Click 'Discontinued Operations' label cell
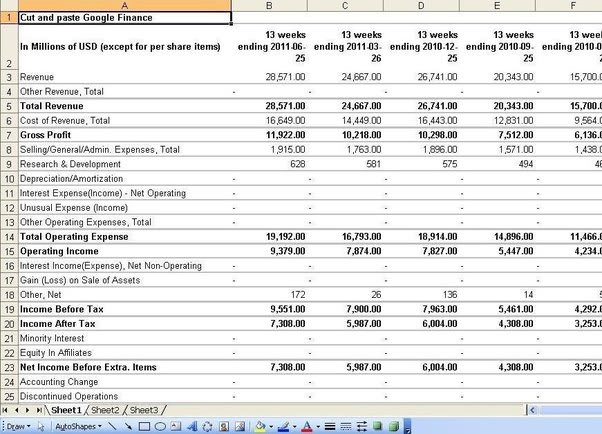 point(124,396)
